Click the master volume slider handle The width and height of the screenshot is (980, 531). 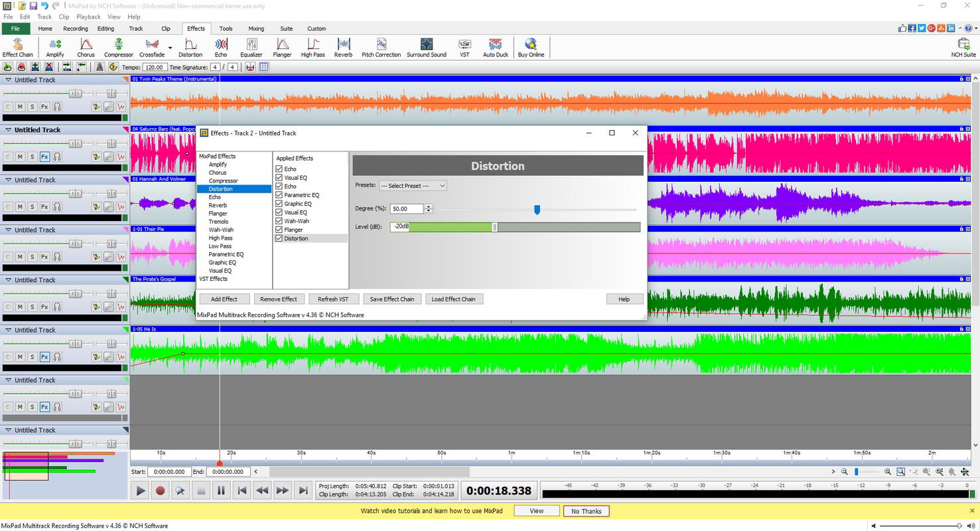[x=959, y=526]
